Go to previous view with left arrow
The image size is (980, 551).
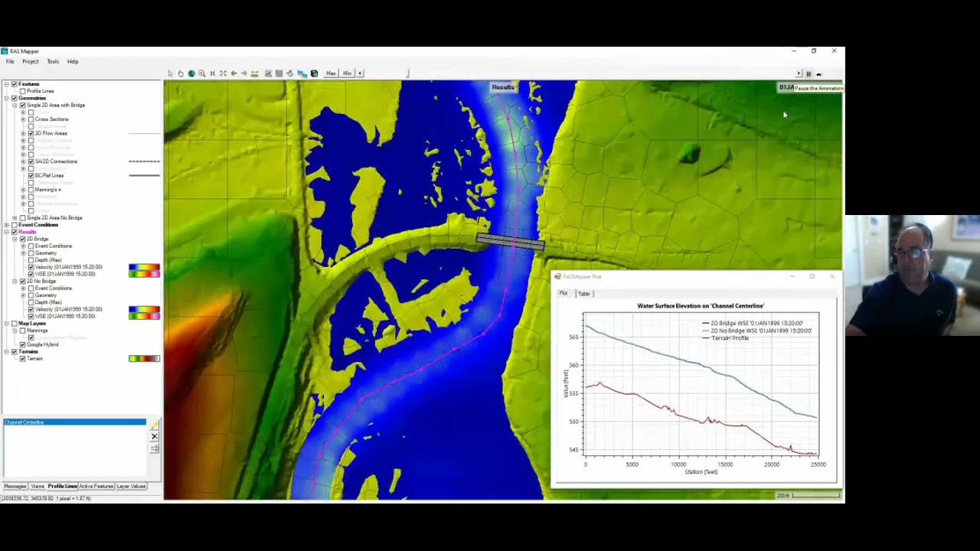click(x=234, y=73)
